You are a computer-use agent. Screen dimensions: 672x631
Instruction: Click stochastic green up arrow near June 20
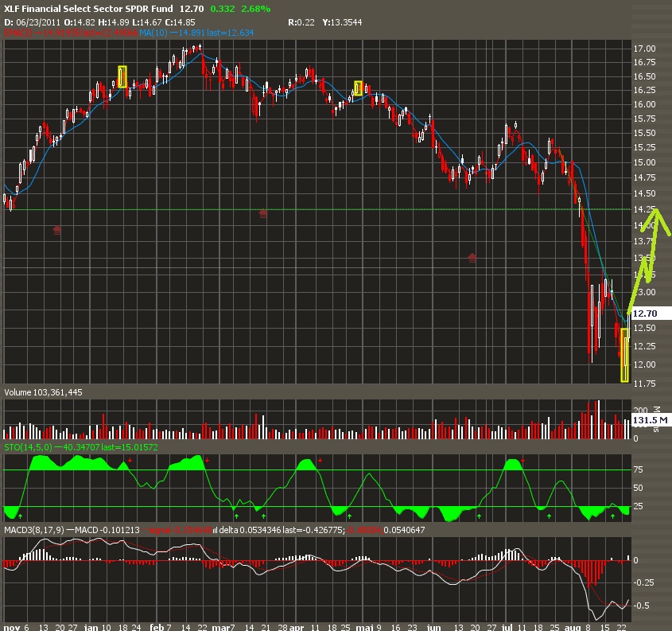click(x=479, y=516)
